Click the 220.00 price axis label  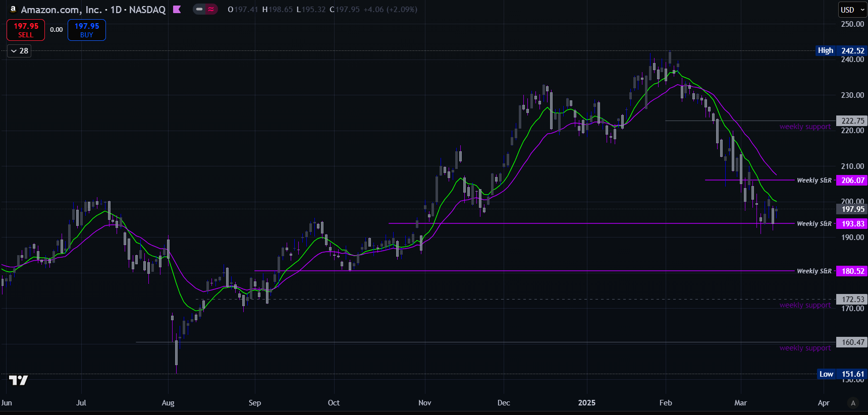[x=852, y=131]
